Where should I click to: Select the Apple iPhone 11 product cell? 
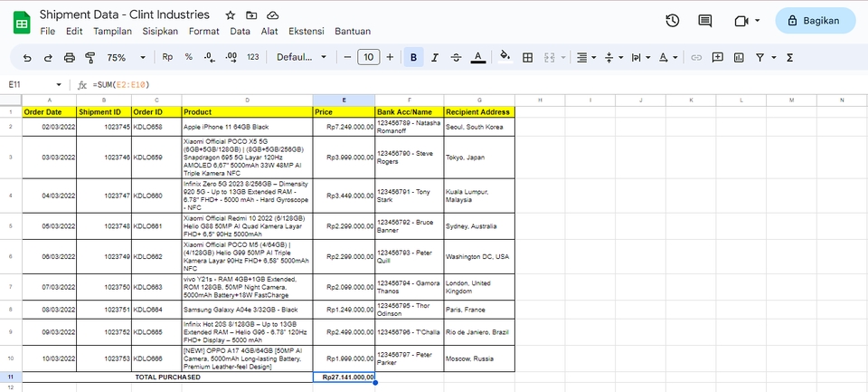248,127
